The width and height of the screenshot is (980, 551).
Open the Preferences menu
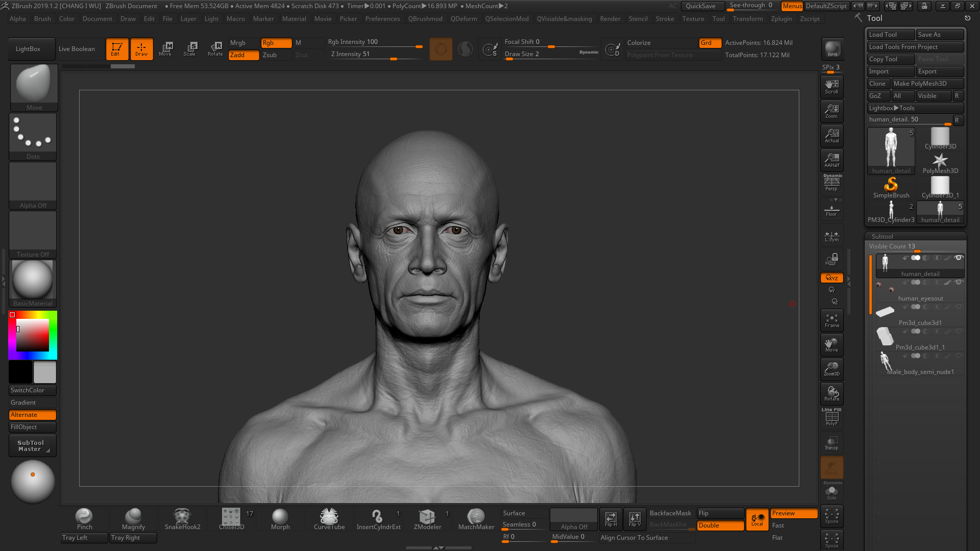pyautogui.click(x=383, y=19)
